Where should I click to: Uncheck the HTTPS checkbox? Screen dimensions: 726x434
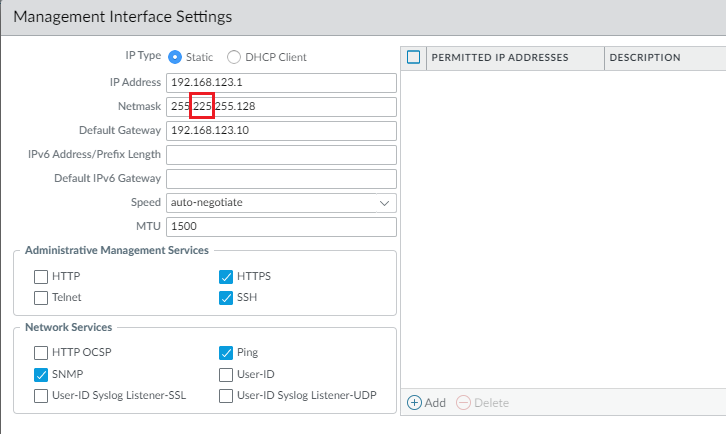[226, 277]
